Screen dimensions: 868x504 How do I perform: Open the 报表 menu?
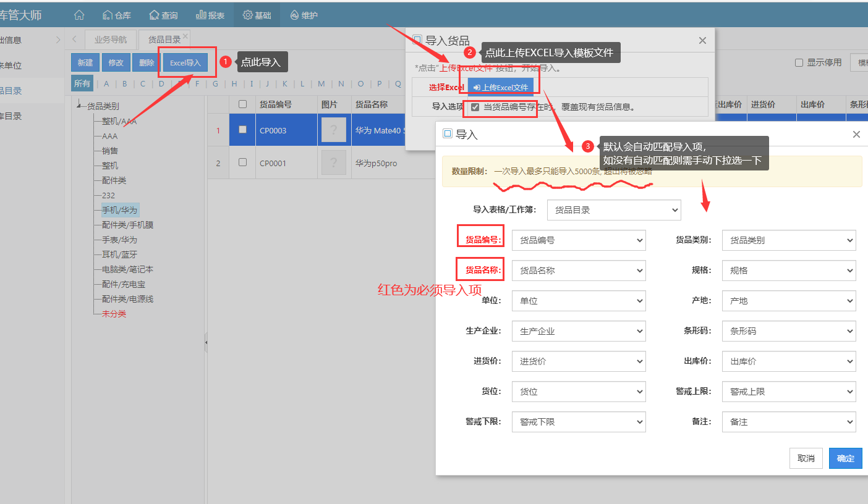pos(210,15)
